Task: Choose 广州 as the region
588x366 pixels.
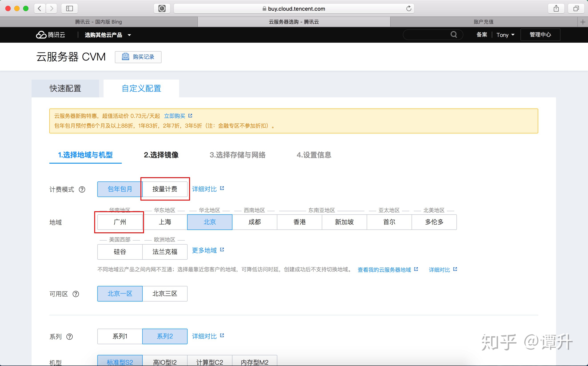Action: pos(120,222)
